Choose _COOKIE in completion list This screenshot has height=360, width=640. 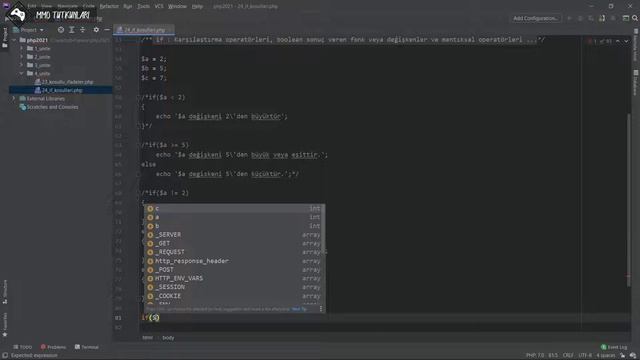pyautogui.click(x=234, y=296)
